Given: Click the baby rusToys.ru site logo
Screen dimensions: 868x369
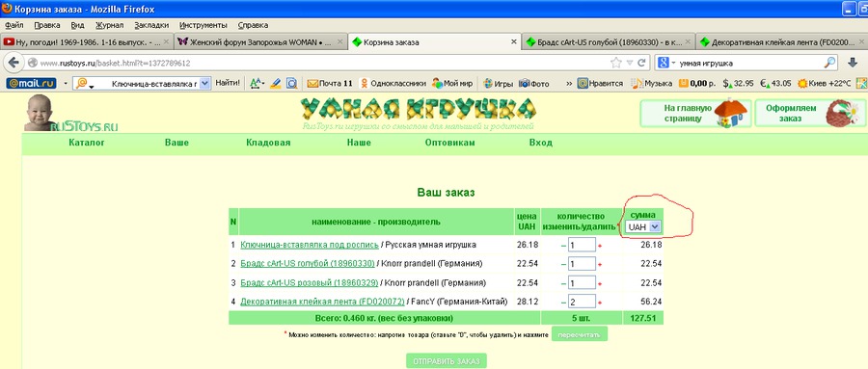Looking at the screenshot, I should pos(70,114).
